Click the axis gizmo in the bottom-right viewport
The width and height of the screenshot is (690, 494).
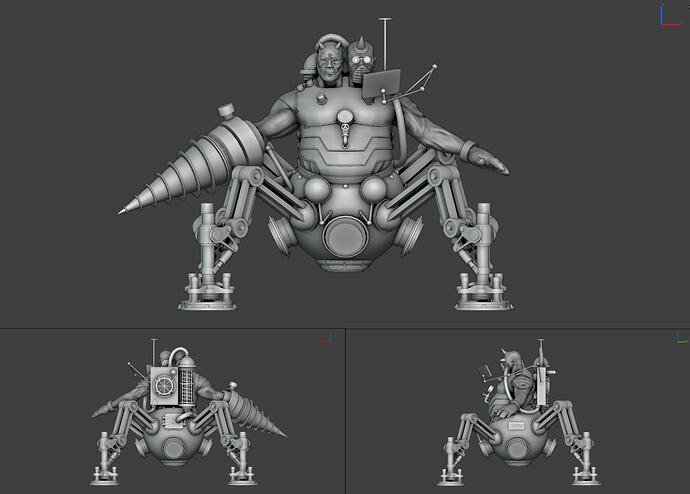coord(681,339)
